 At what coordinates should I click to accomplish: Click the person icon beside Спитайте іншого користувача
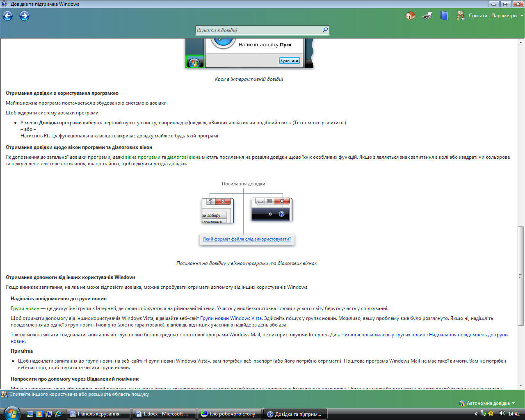click(4, 394)
